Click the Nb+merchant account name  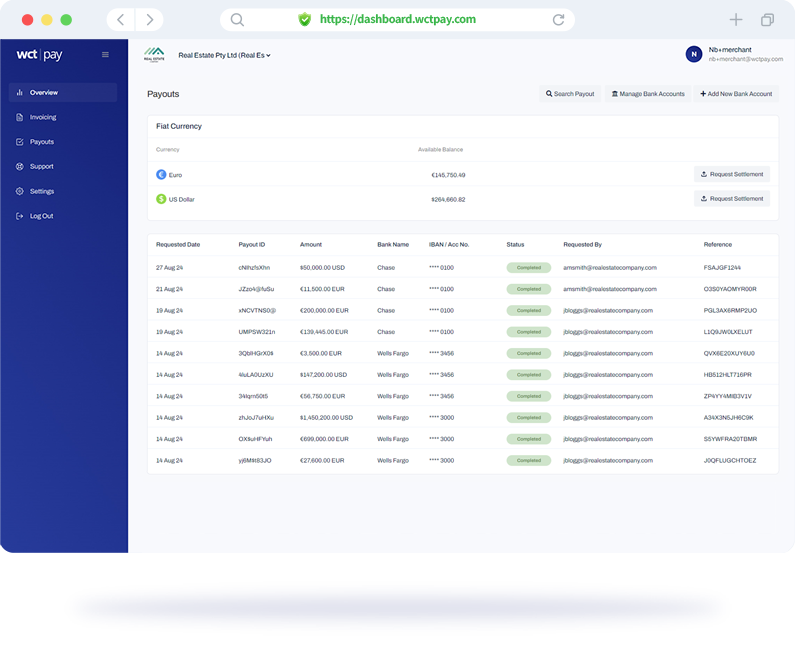tap(730, 50)
